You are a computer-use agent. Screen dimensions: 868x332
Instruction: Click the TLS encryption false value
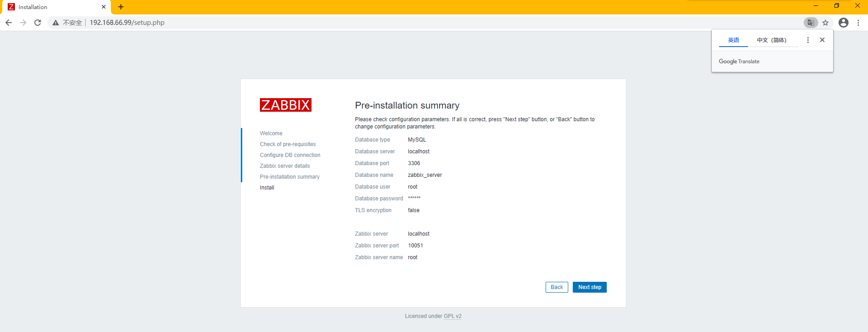pyautogui.click(x=414, y=210)
